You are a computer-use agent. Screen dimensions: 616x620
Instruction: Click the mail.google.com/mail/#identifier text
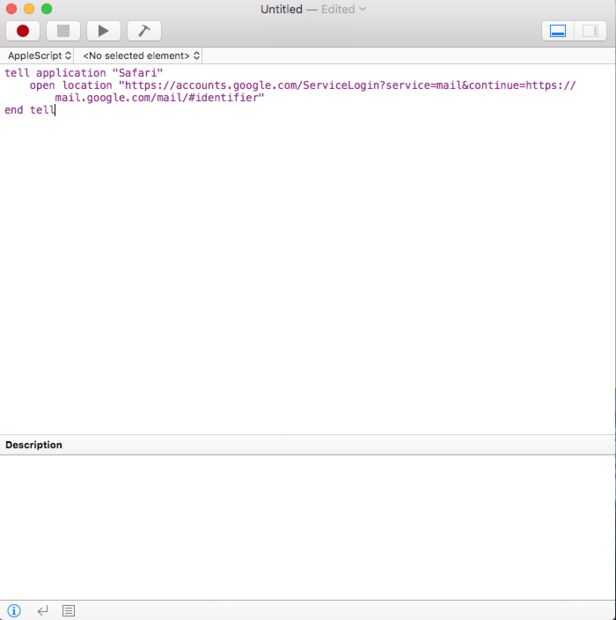pos(159,98)
